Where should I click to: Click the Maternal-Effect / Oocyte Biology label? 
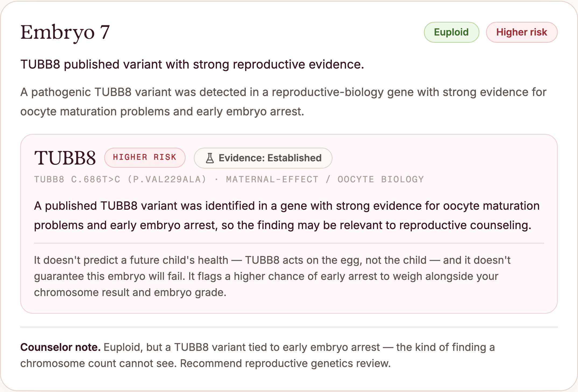(325, 179)
